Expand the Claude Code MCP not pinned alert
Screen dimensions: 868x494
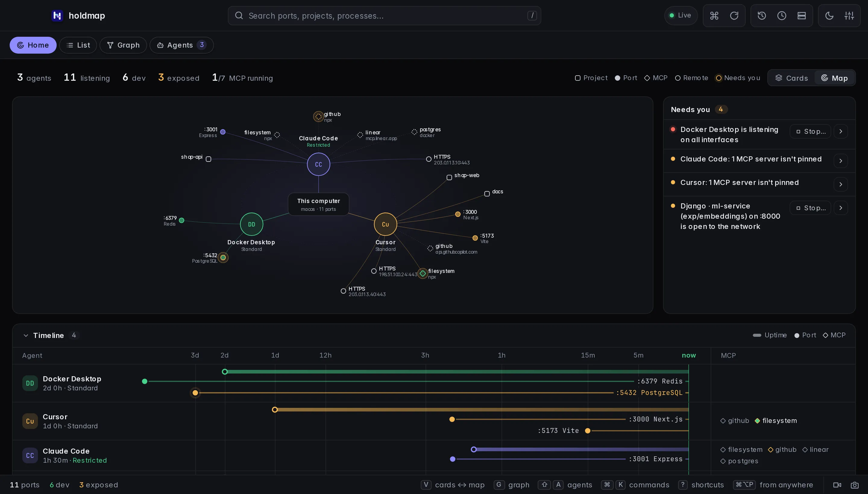(841, 161)
